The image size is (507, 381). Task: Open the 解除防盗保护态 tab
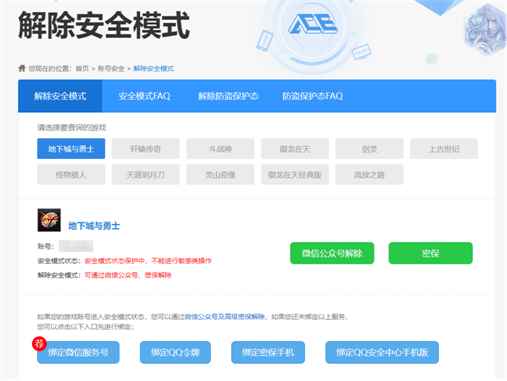pyautogui.click(x=228, y=96)
